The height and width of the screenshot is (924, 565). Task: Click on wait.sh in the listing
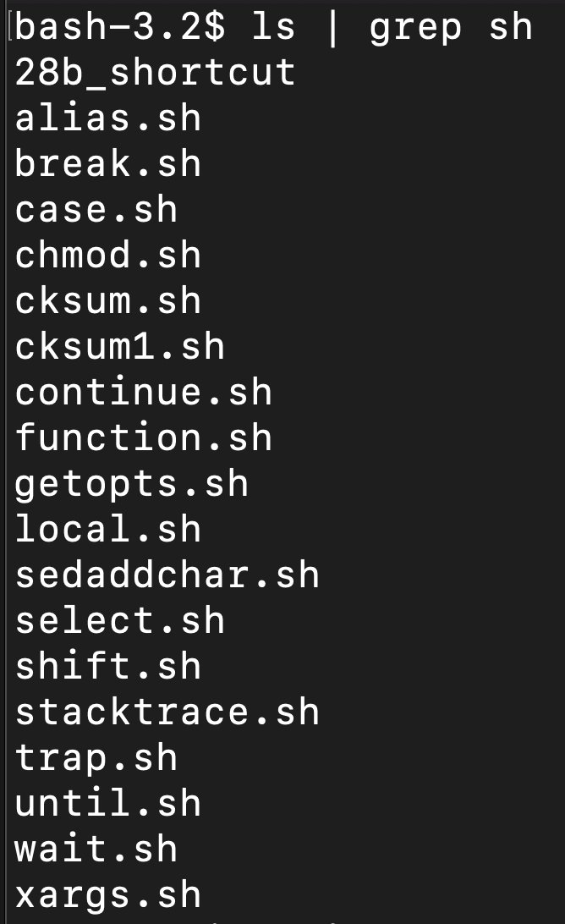(x=96, y=850)
